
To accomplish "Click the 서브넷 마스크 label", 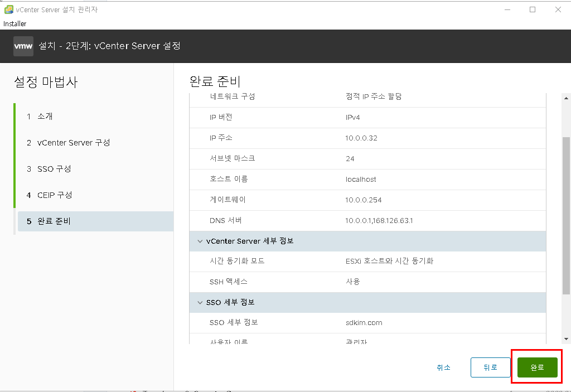I will pos(233,158).
